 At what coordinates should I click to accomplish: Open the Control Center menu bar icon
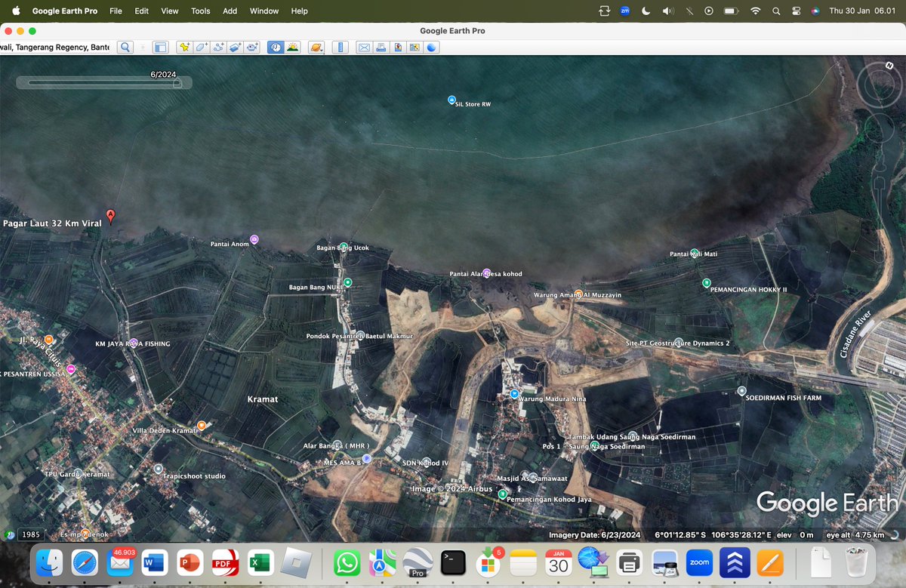click(796, 11)
